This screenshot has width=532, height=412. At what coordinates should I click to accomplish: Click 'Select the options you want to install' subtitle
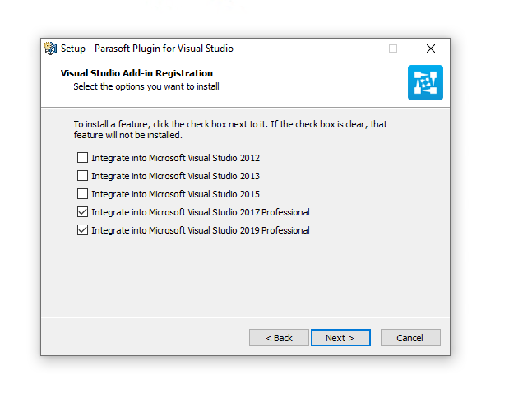(x=146, y=86)
